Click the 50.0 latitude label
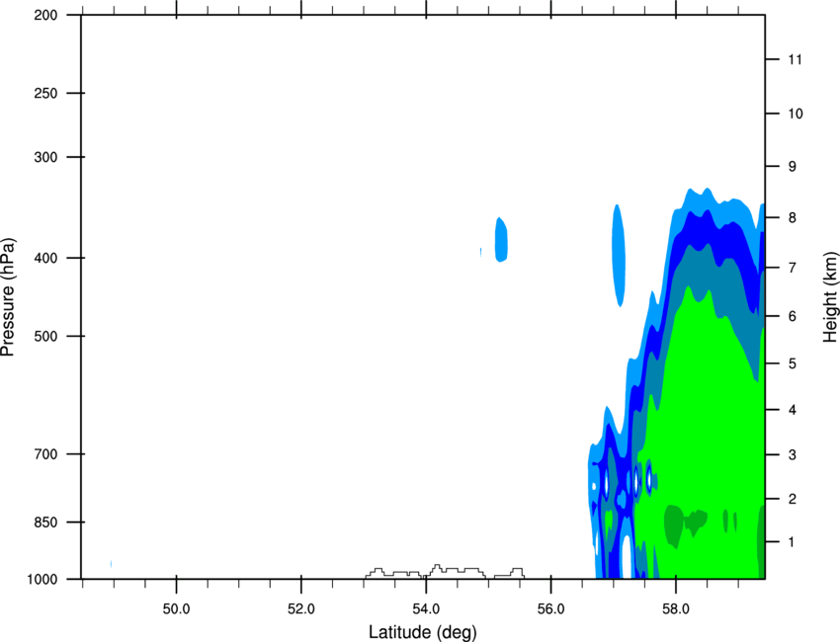Viewport: 840px width, 642px height. coord(176,609)
